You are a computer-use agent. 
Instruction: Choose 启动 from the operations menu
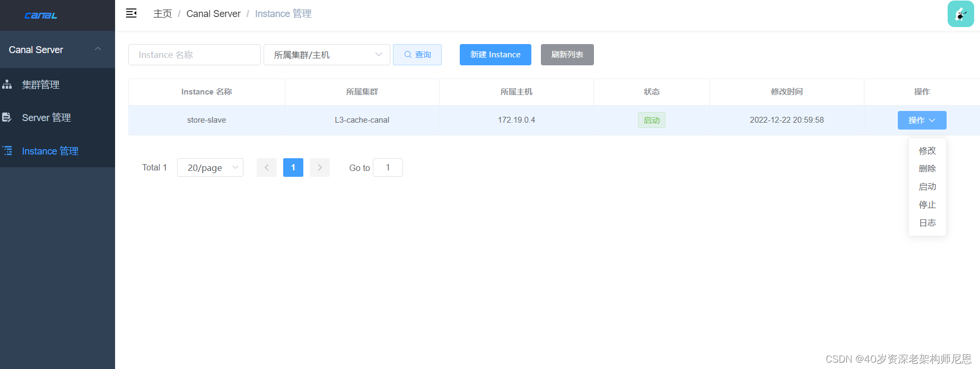[927, 187]
